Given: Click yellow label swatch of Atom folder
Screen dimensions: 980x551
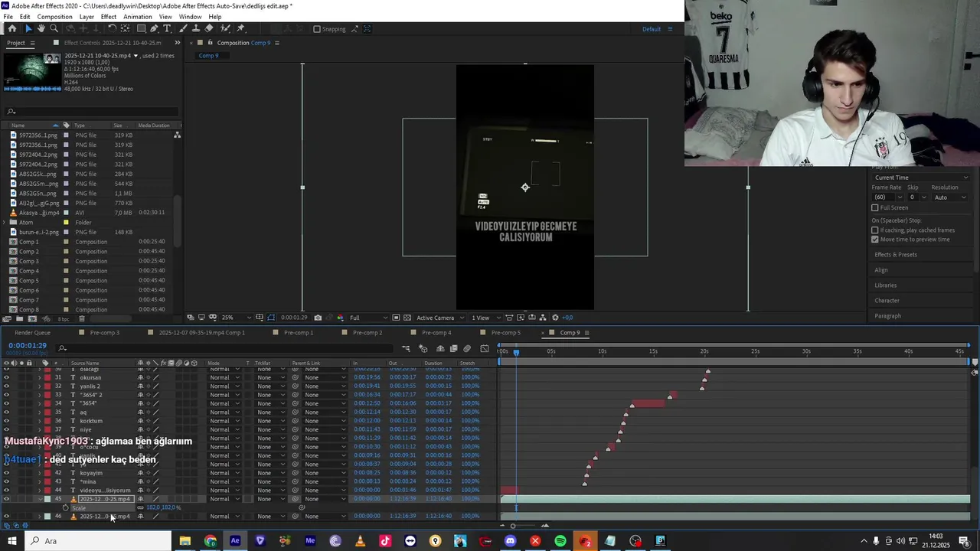Looking at the screenshot, I should tap(66, 223).
